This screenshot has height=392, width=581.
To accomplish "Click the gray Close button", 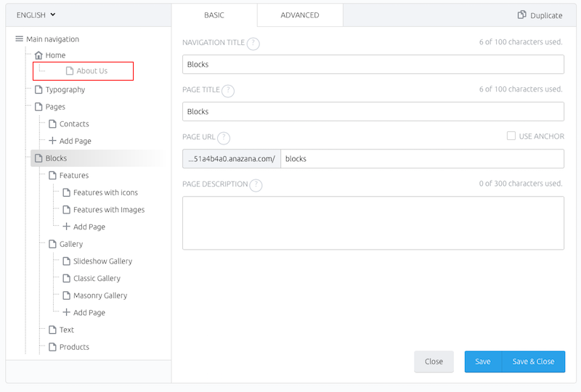I will click(x=434, y=362).
